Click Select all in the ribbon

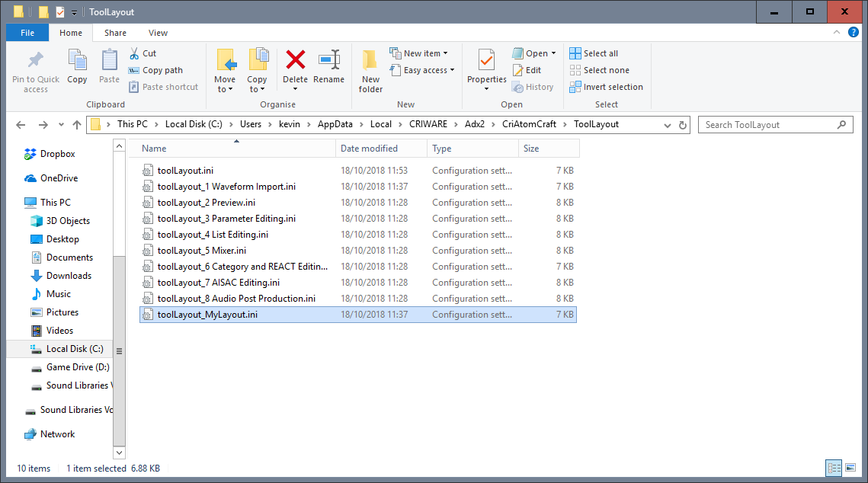(x=594, y=53)
